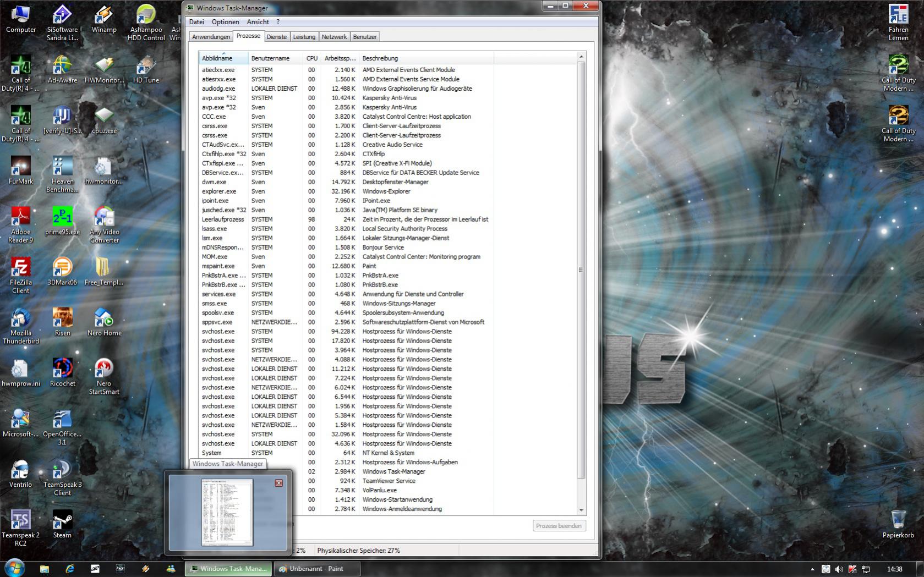Open Winamp from the desktop
This screenshot has width=924, height=577.
104,19
